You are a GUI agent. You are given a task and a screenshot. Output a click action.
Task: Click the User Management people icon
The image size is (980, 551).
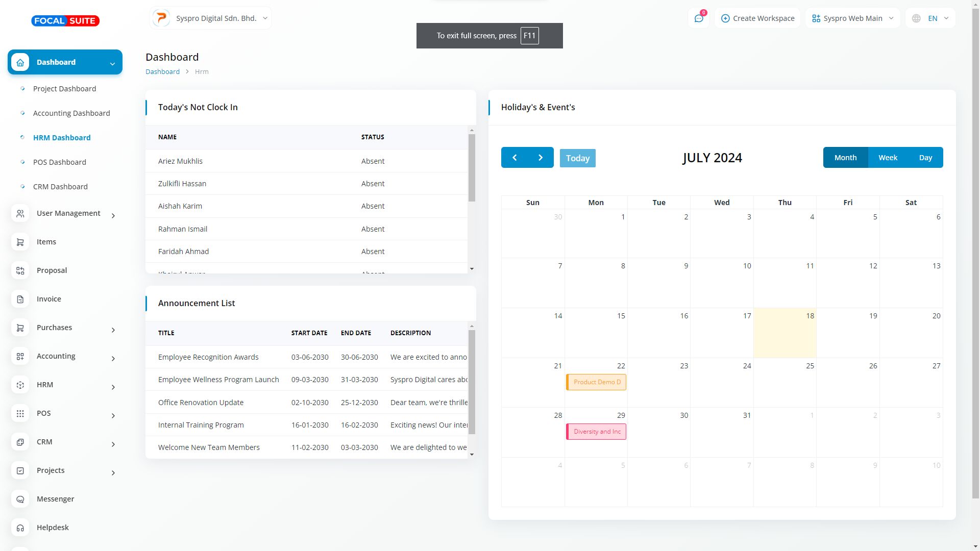pyautogui.click(x=20, y=213)
